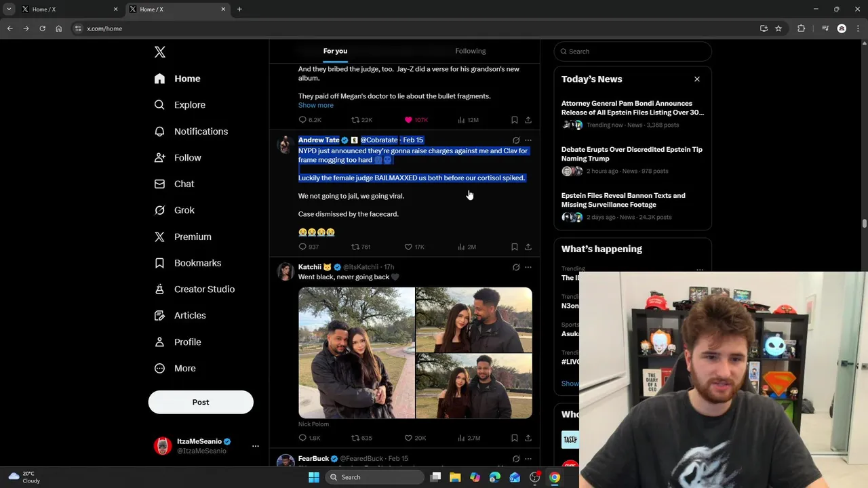Reply to Katchii post with 1.8K comments

309,438
